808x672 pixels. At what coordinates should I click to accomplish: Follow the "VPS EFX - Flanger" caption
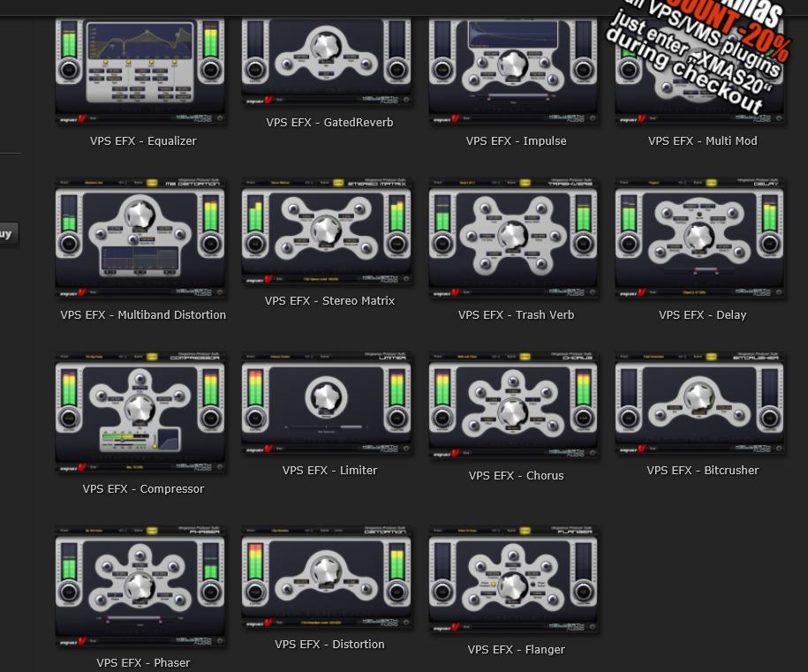point(517,649)
